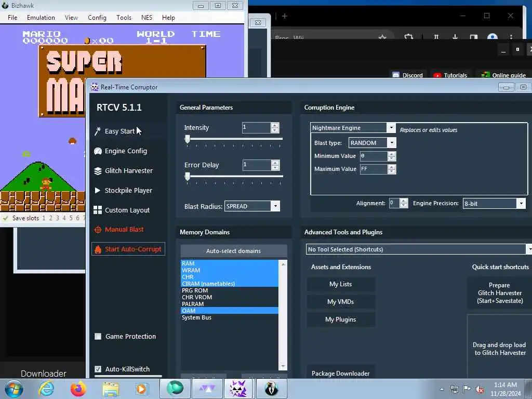Deselect OAM memory domain
The height and width of the screenshot is (399, 532).
click(x=229, y=311)
